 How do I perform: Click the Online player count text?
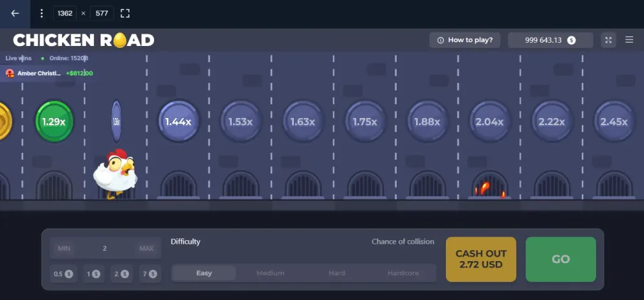(x=69, y=58)
